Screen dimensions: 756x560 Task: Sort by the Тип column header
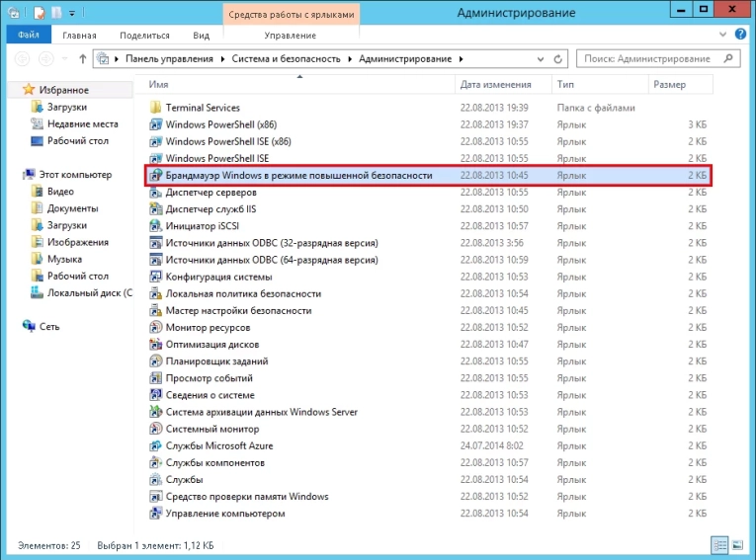[x=600, y=84]
